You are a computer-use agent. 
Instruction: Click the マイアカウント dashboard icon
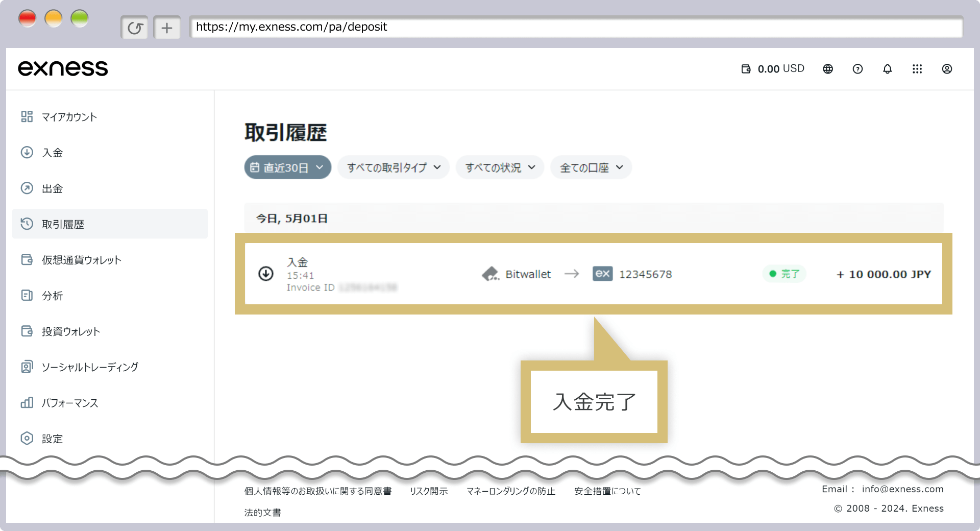coord(27,117)
